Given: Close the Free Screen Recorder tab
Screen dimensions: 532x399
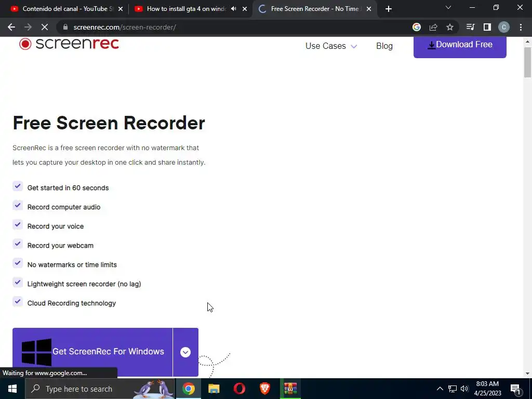Looking at the screenshot, I should [369, 9].
